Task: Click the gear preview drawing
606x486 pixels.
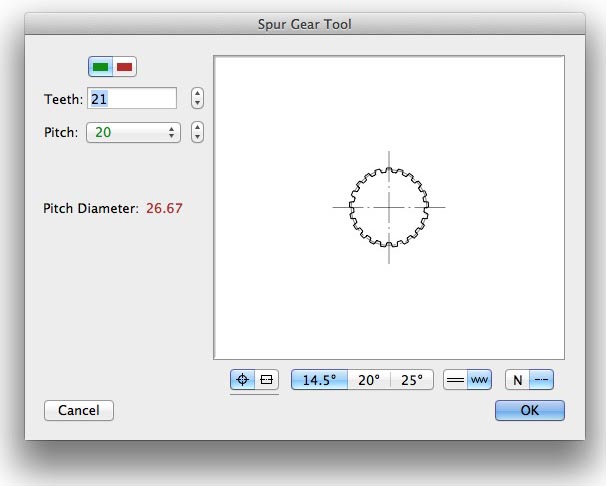Action: 389,207
